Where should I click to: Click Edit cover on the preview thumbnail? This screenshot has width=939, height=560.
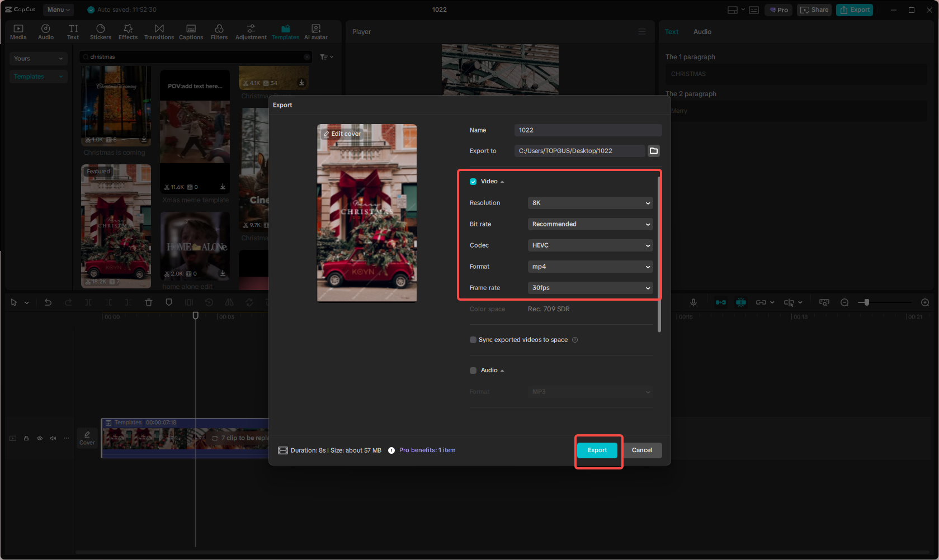[x=342, y=134]
